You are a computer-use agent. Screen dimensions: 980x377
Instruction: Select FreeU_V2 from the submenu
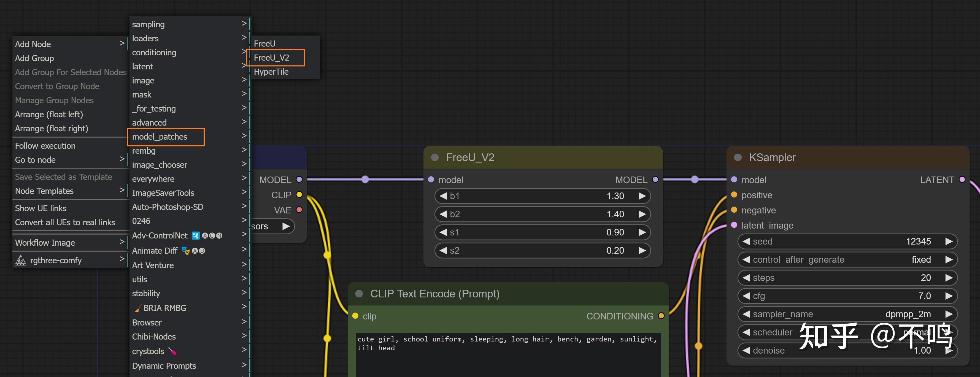pyautogui.click(x=272, y=58)
